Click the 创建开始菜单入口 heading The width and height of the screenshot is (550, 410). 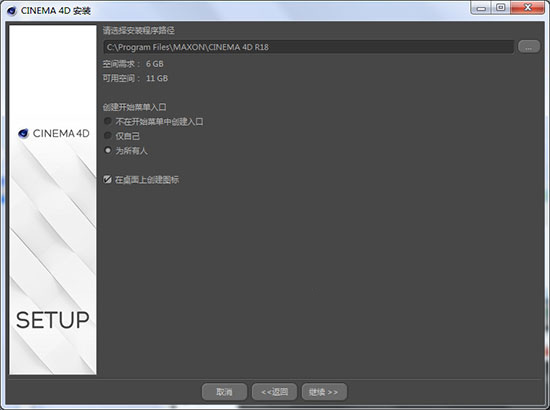134,107
